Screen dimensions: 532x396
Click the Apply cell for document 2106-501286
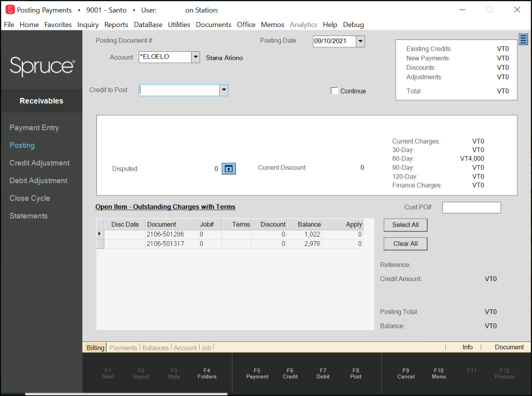[x=343, y=234]
